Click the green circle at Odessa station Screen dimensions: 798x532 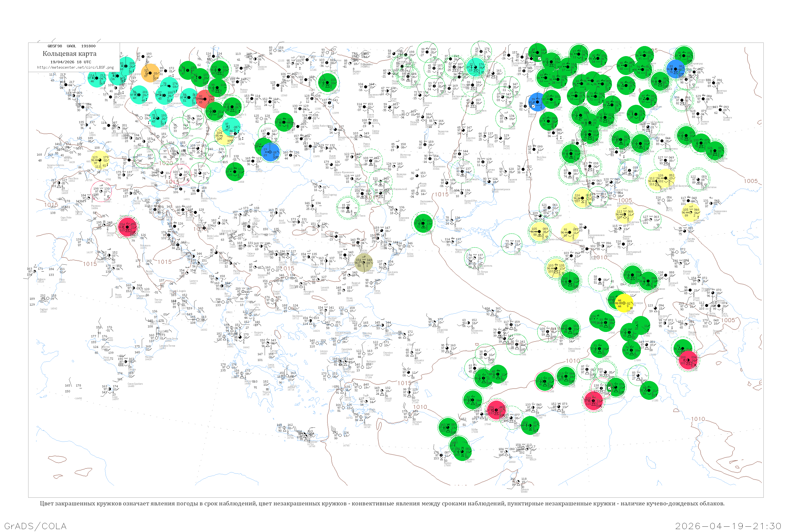tap(423, 223)
